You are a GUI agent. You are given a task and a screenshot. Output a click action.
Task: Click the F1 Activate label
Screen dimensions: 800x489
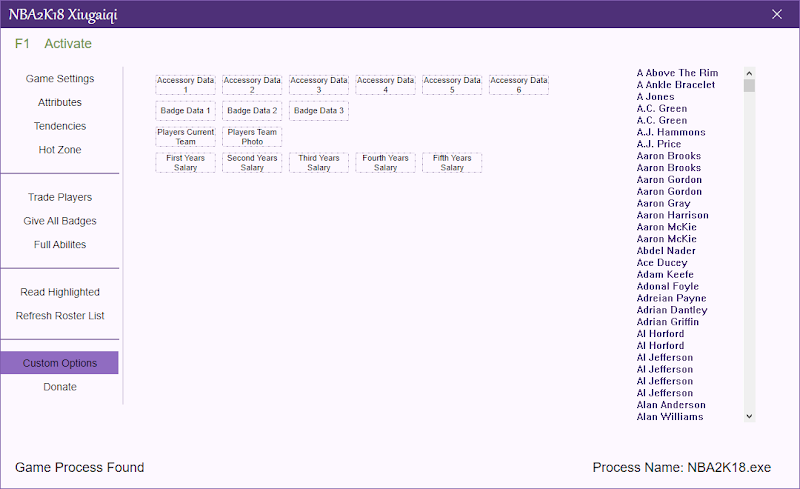tap(53, 44)
